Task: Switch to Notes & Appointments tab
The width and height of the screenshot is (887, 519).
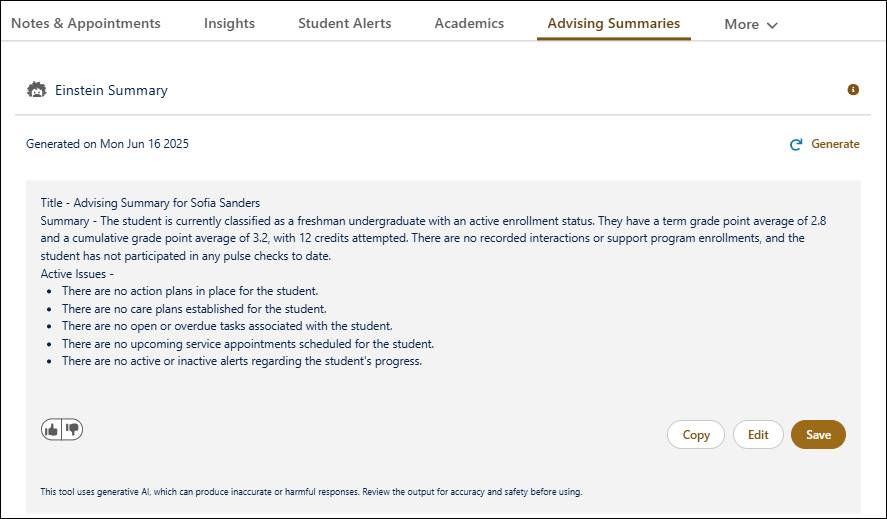Action: 86,23
